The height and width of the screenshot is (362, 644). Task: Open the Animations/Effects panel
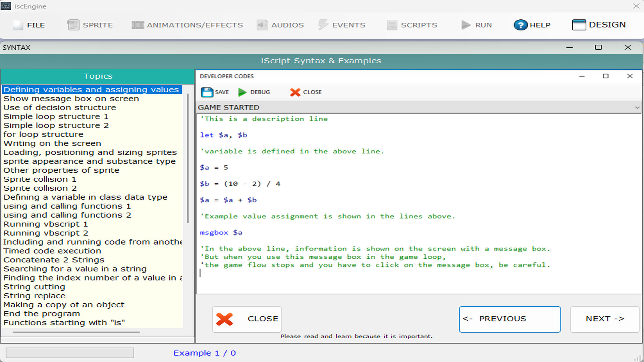coord(187,25)
